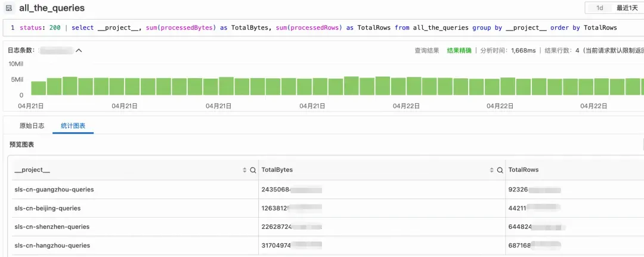Screen dimensions: 644x257
Task: Click the 预览图表 section heading
Action: [x=22, y=144]
